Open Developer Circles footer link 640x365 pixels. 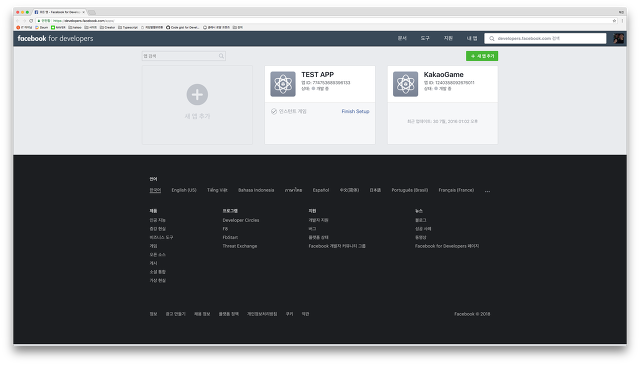tap(241, 220)
